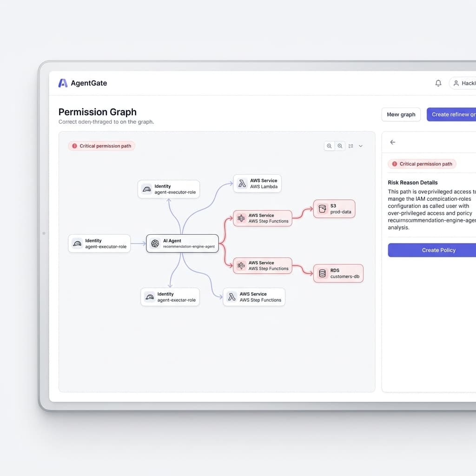This screenshot has height=476, width=476.
Task: Open the user account profile button
Action: 463,83
